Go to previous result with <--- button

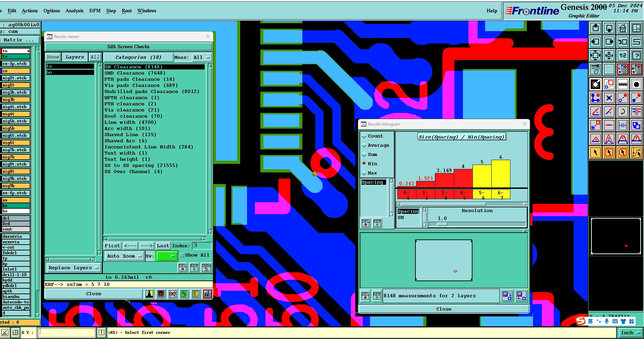(131, 246)
